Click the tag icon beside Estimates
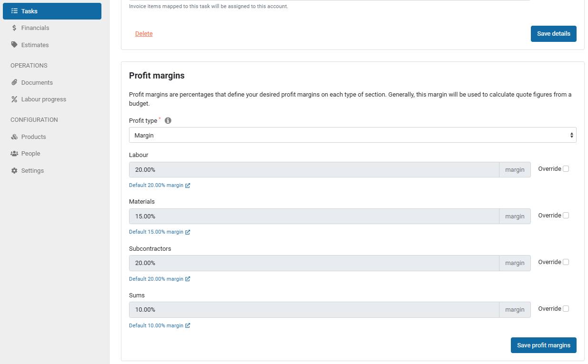The image size is (588, 364). [14, 45]
